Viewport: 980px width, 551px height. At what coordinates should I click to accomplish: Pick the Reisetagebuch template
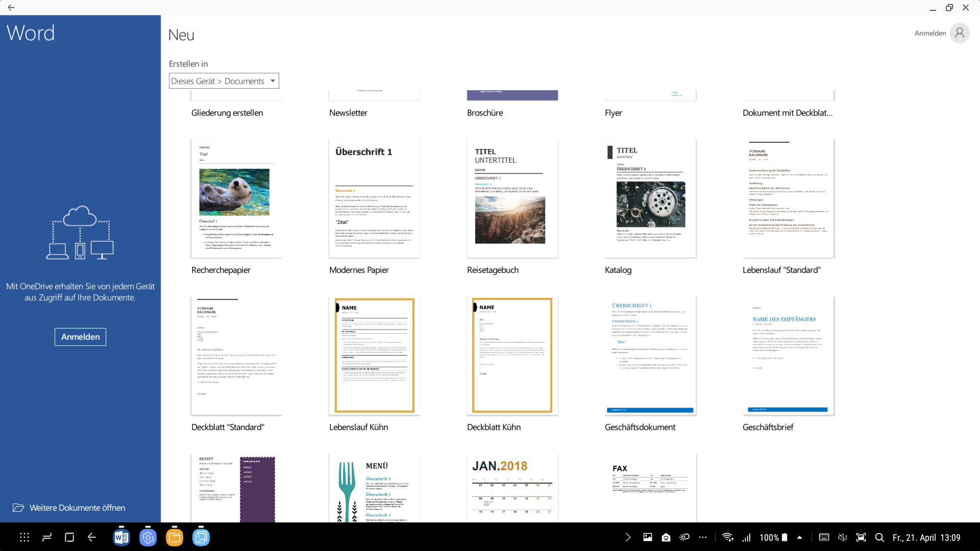point(512,198)
